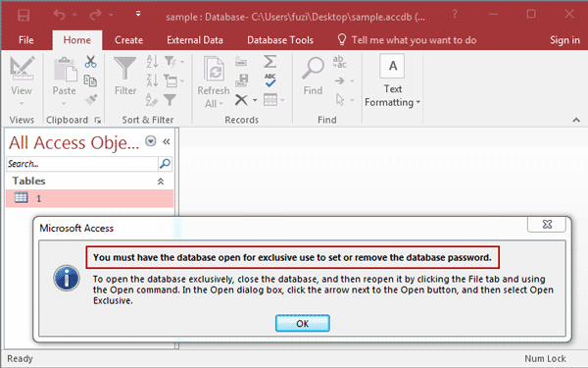Viewport: 588px width, 368px height.
Task: Collapse the Tables group
Action: [x=161, y=182]
